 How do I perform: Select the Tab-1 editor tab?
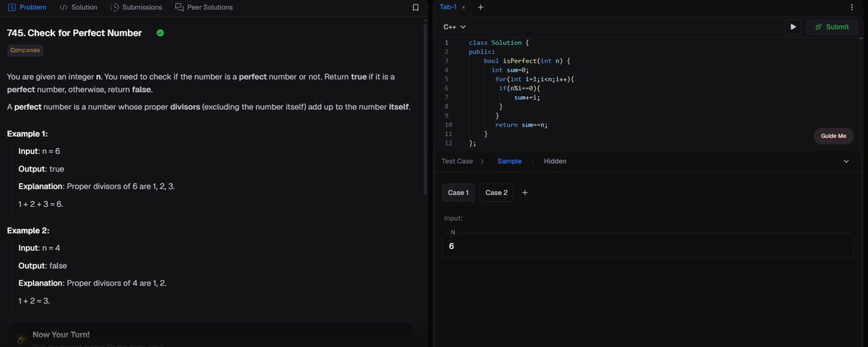[448, 7]
